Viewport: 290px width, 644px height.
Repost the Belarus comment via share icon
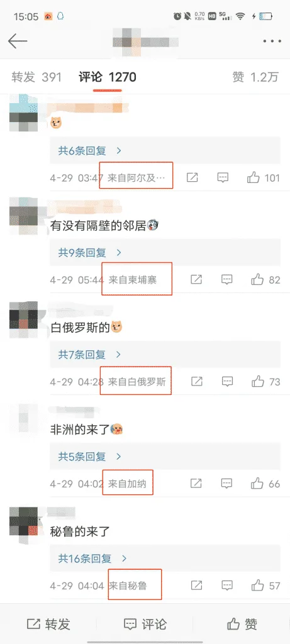click(x=197, y=382)
